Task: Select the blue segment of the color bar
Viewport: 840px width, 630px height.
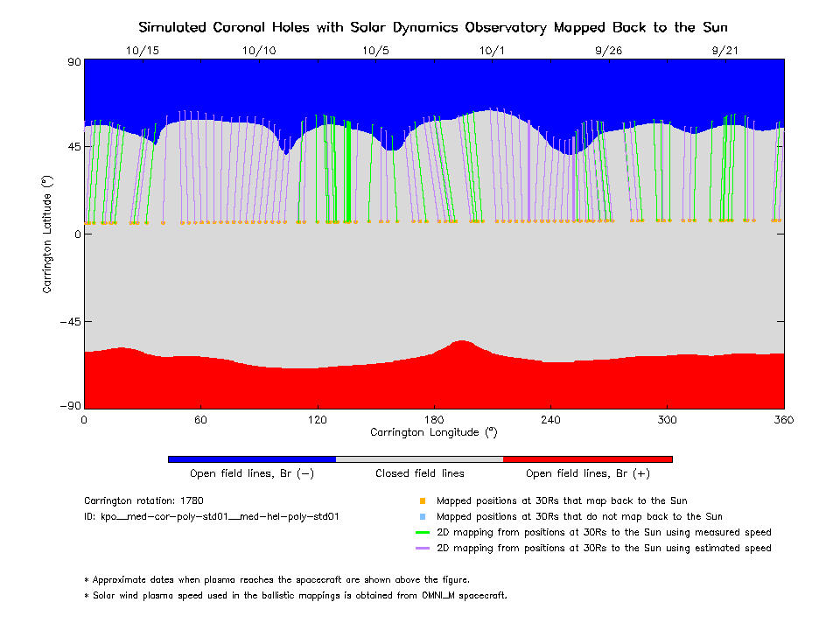Action: pos(252,458)
